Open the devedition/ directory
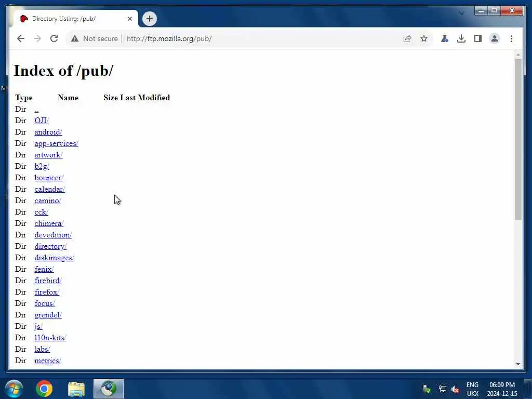 pos(53,235)
